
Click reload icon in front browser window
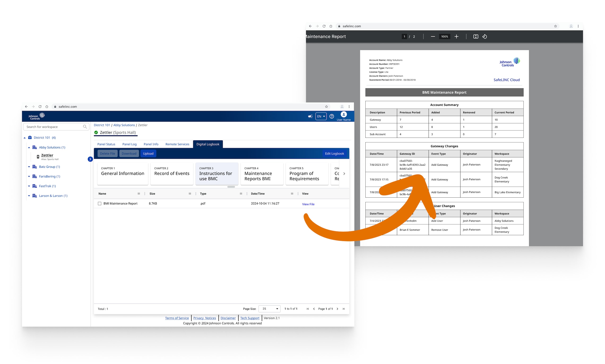point(40,107)
